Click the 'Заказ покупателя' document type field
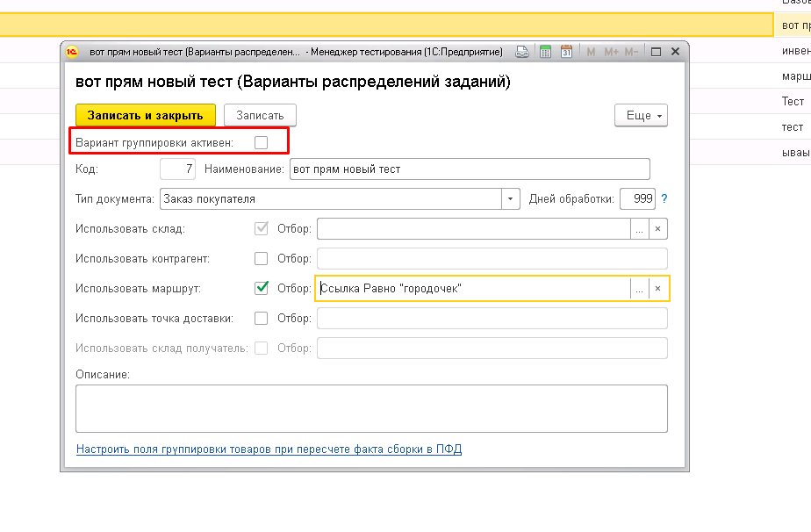Screen dimensions: 811x532 tap(331, 198)
